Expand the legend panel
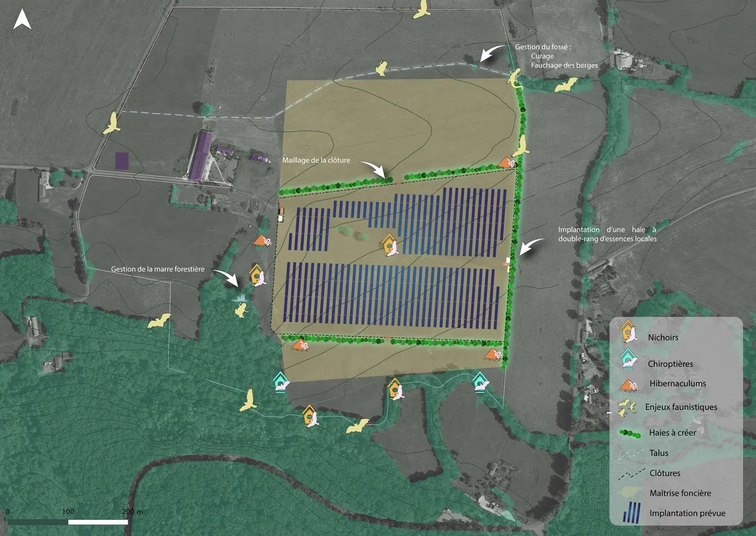Viewport: 756px width, 536px height. (x=676, y=425)
